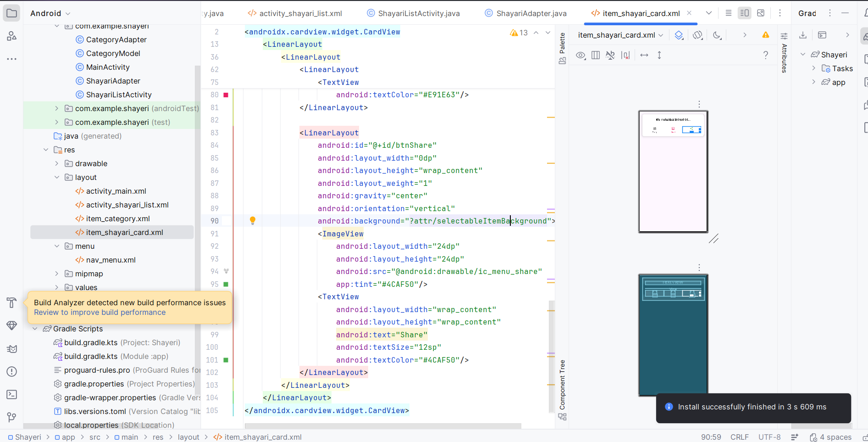868x442 pixels.
Task: Click the orientation rotate icon in design toolbar
Action: 697,35
